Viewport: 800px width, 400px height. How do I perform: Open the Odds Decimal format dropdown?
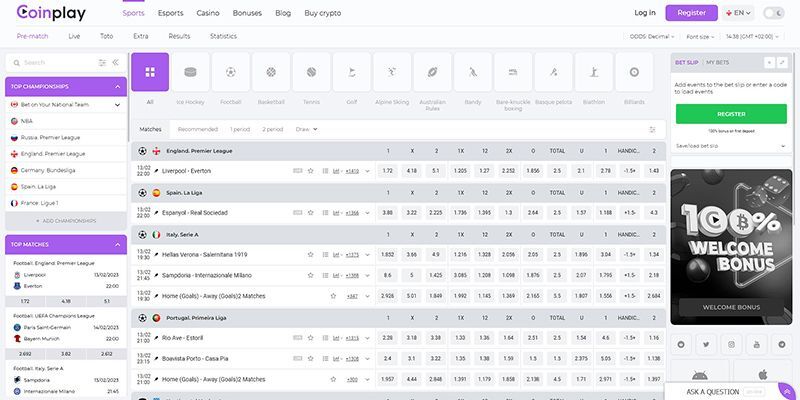pyautogui.click(x=652, y=37)
